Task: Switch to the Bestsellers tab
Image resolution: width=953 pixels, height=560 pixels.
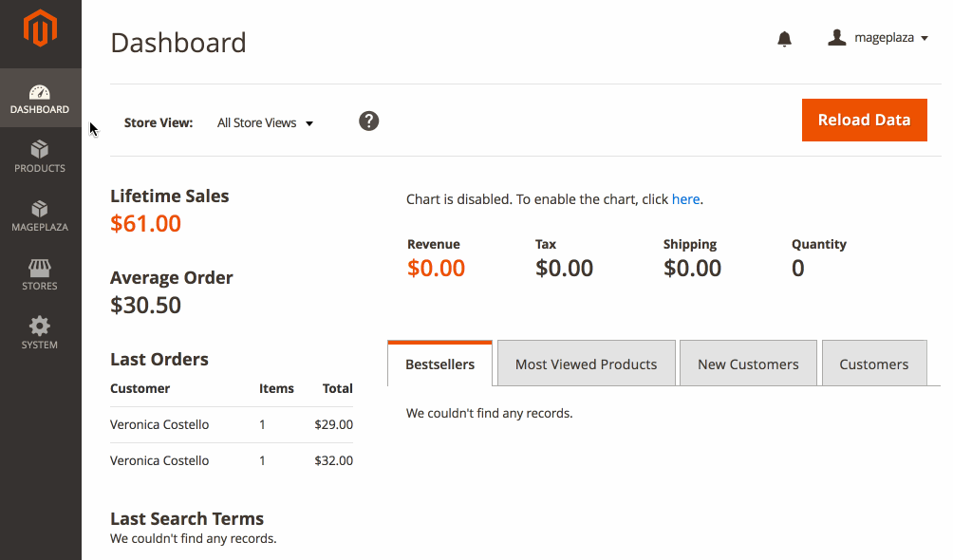Action: click(440, 364)
